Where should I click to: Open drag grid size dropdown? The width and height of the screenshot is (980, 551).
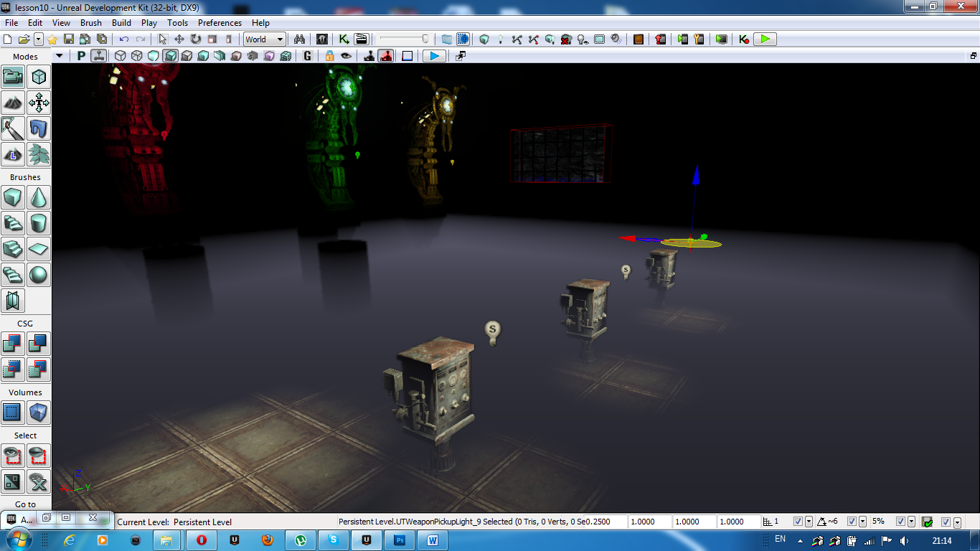tap(809, 522)
